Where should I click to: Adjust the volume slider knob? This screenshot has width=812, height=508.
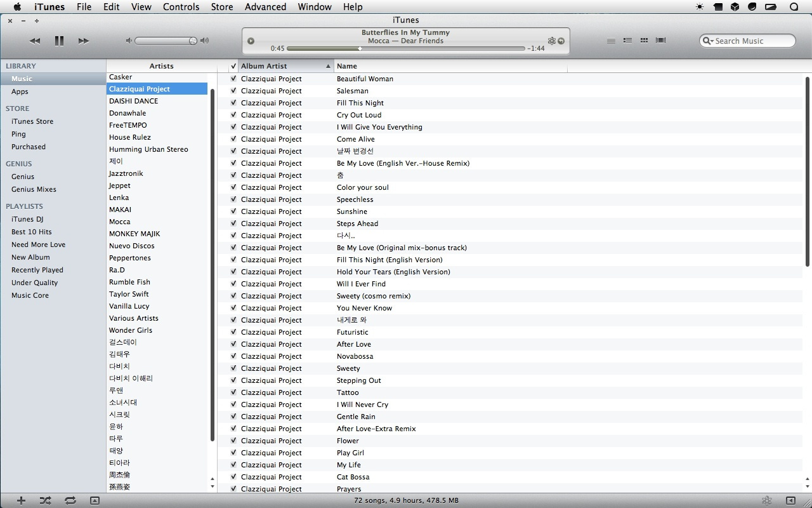point(193,41)
